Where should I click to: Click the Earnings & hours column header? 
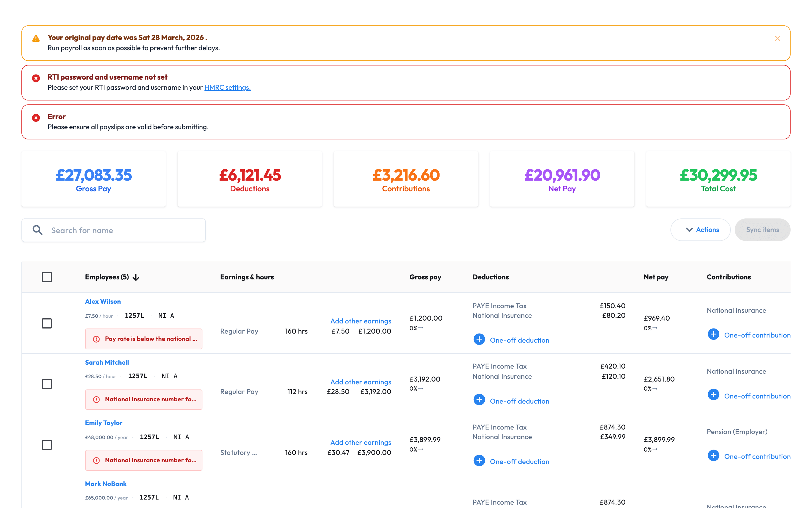tap(247, 277)
